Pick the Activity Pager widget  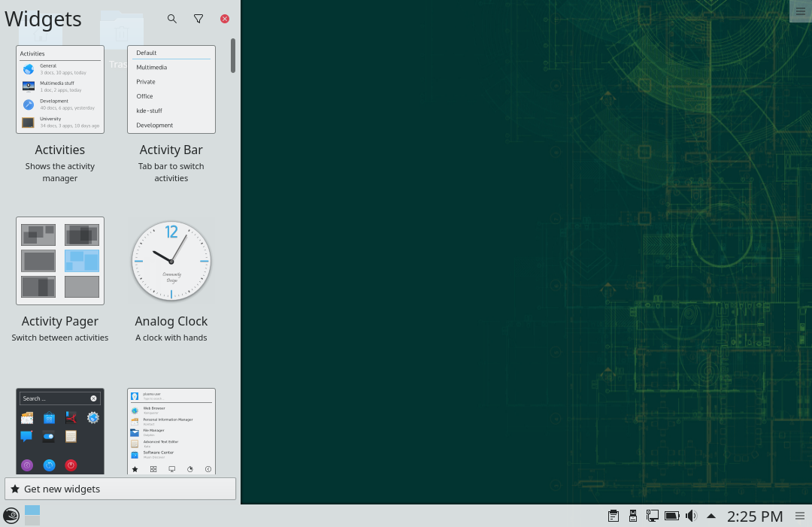coord(60,261)
